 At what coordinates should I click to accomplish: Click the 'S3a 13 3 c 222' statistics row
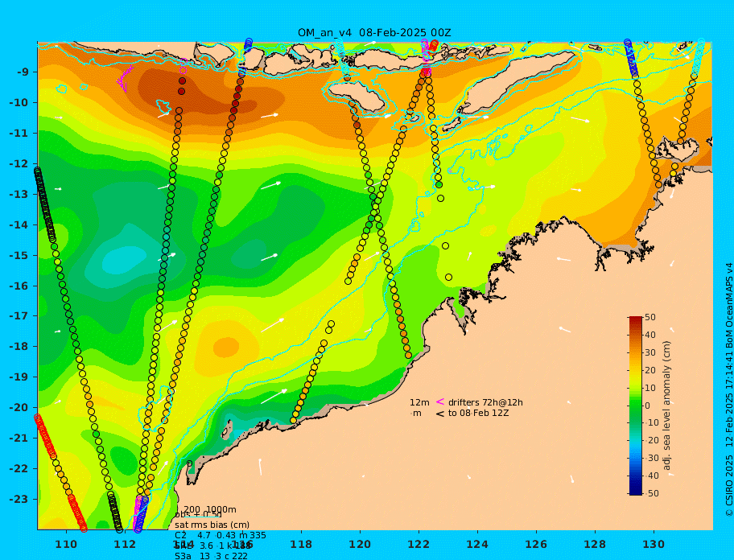(x=211, y=556)
